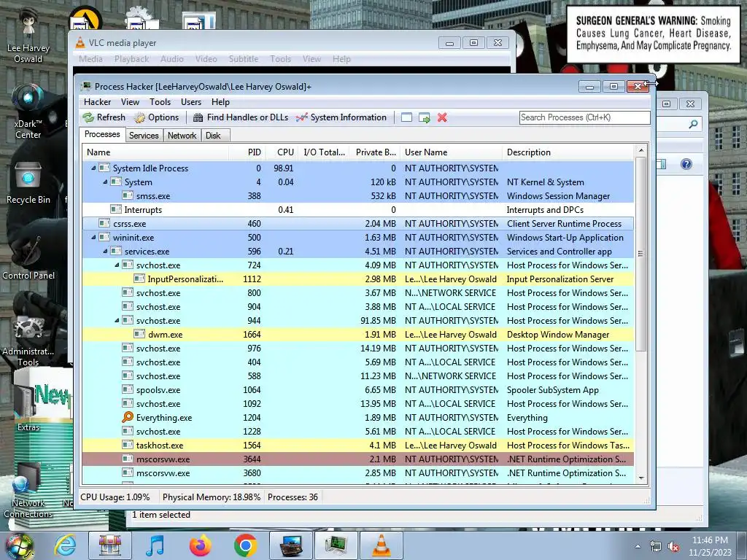Click the CPU Usage status bar entry
Viewport: 747px width, 560px height.
point(115,497)
